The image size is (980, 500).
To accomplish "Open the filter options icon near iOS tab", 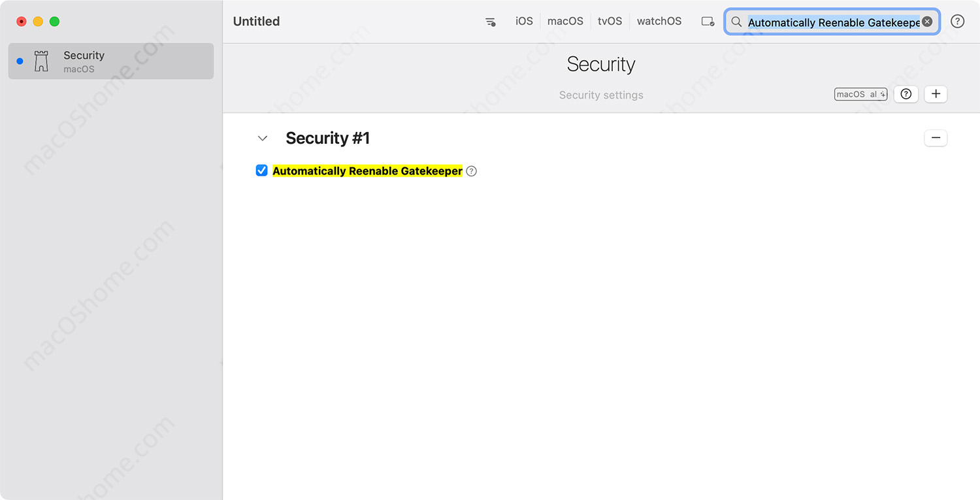I will 491,22.
